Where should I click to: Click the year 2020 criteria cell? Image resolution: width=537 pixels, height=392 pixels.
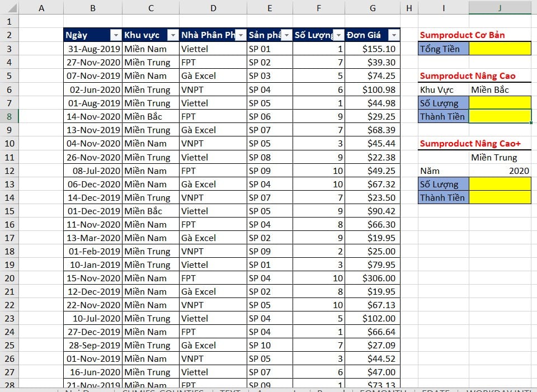pos(500,171)
